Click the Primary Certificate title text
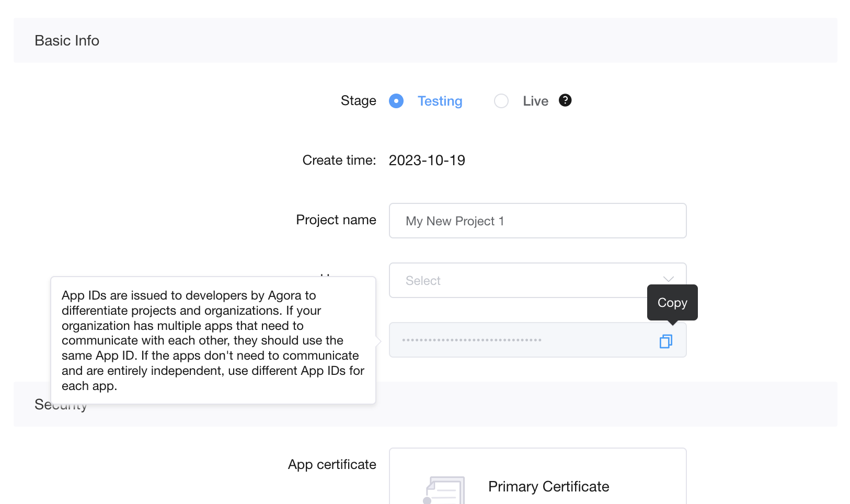The image size is (850, 504). [548, 487]
